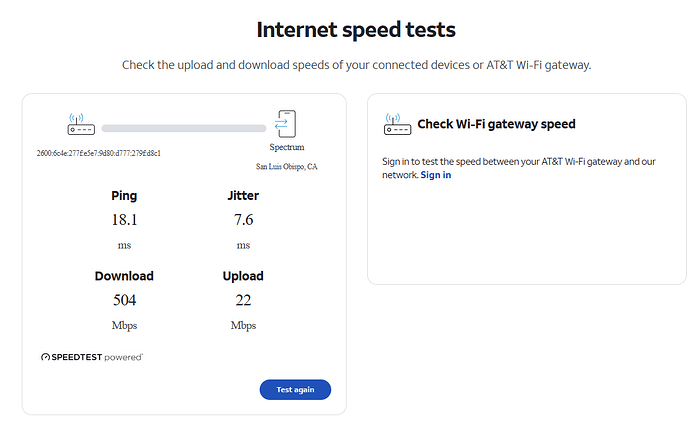Screen dimensions: 690x428
Task: Click the Test again button
Action: [295, 390]
